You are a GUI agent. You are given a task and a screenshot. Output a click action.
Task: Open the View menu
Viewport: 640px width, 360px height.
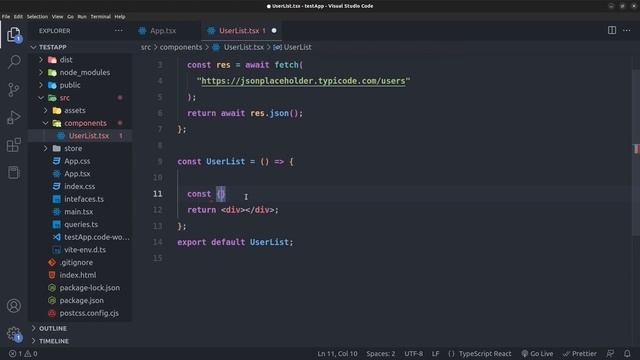tap(57, 17)
